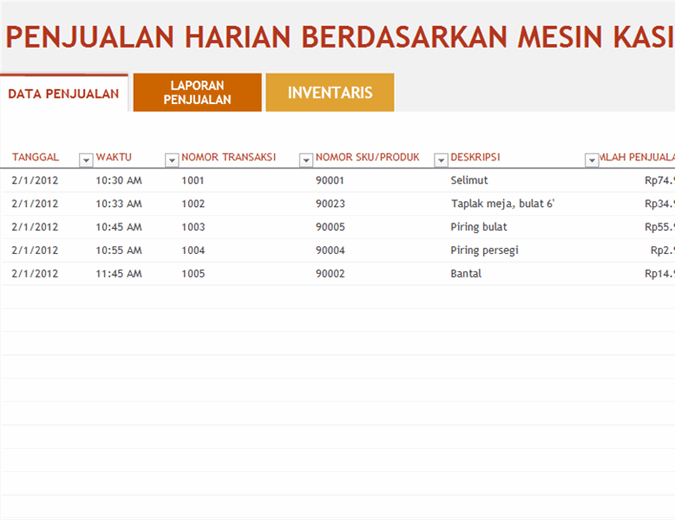Select SKU 90001 cell
The height and width of the screenshot is (520, 675).
point(330,180)
